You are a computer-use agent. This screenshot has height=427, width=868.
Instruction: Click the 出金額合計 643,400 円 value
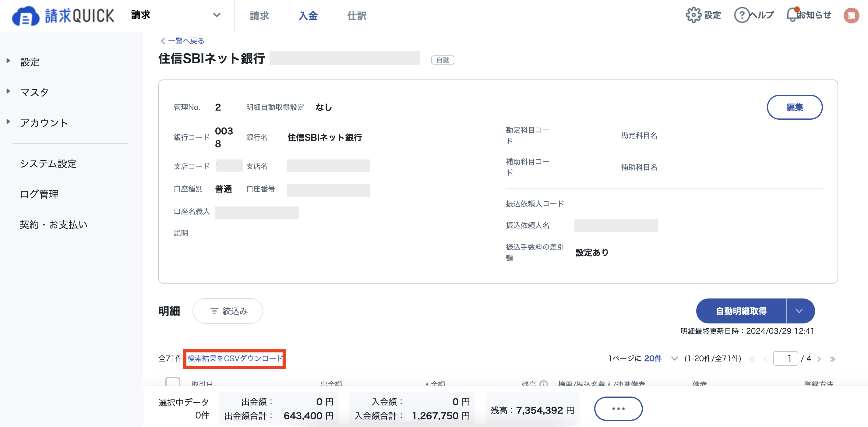click(x=309, y=415)
